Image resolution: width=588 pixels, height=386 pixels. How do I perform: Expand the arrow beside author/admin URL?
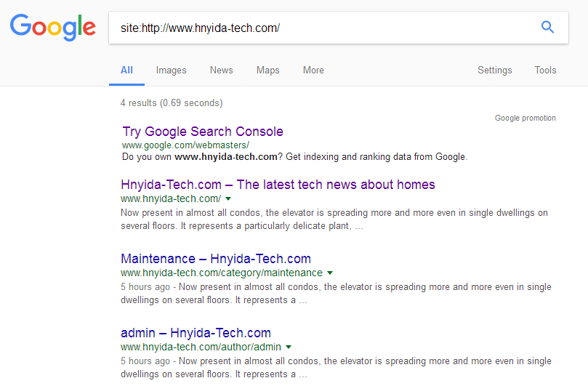[289, 347]
